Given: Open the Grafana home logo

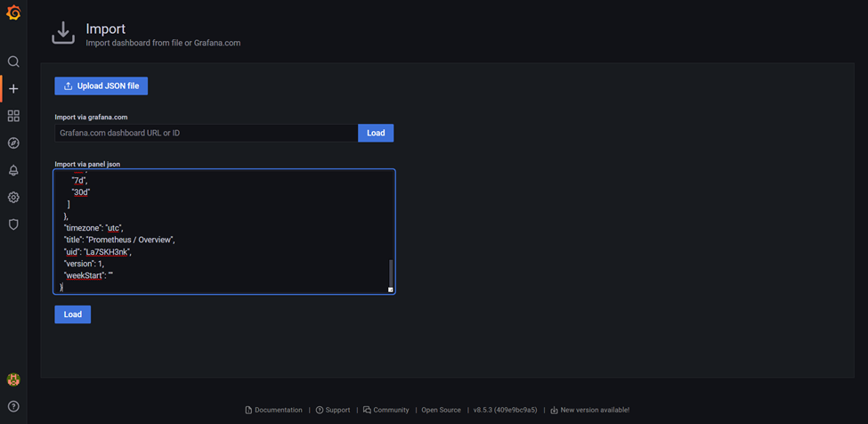Looking at the screenshot, I should 13,12.
